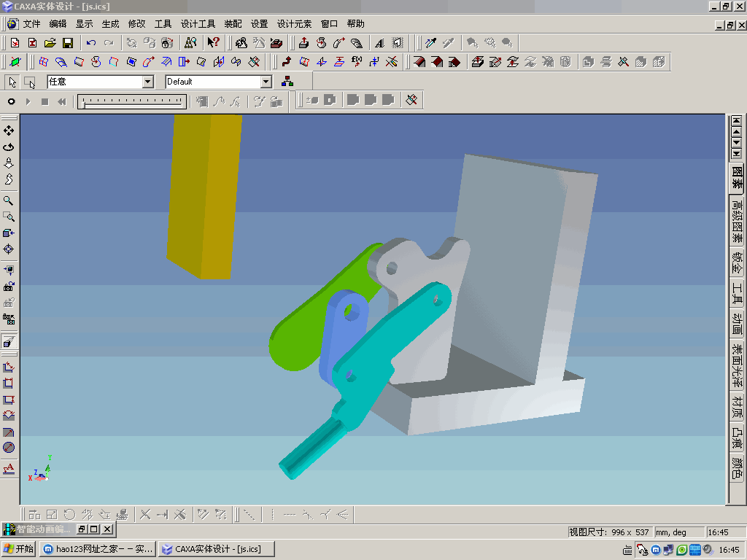Click the save floppy disk icon

[68, 43]
